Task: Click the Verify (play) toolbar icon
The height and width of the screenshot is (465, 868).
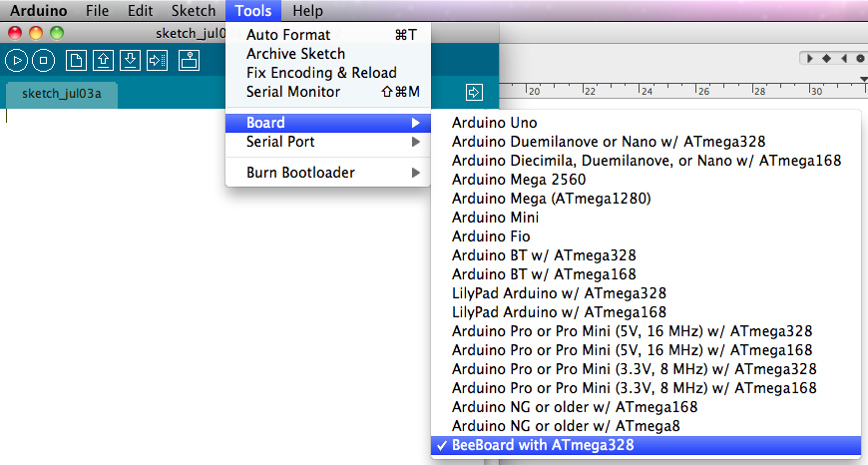Action: click(17, 60)
